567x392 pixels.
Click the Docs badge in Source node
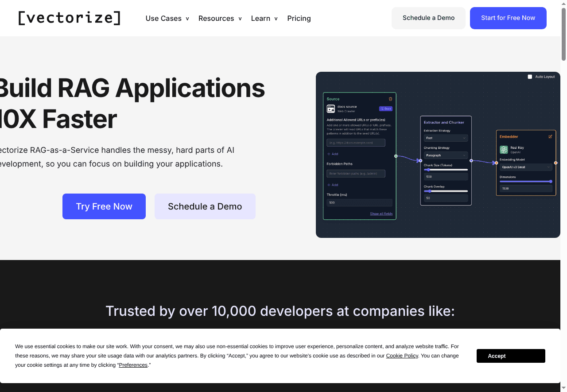click(x=385, y=109)
